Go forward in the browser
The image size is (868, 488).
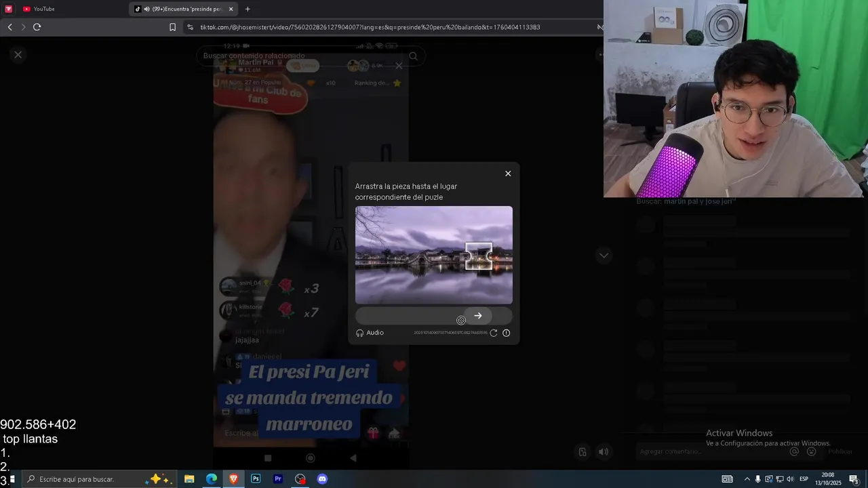(23, 27)
